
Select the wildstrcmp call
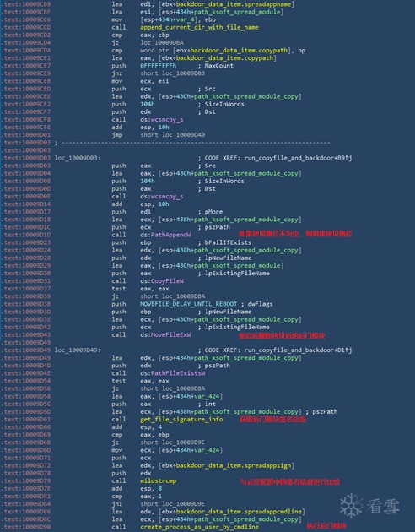coord(159,480)
